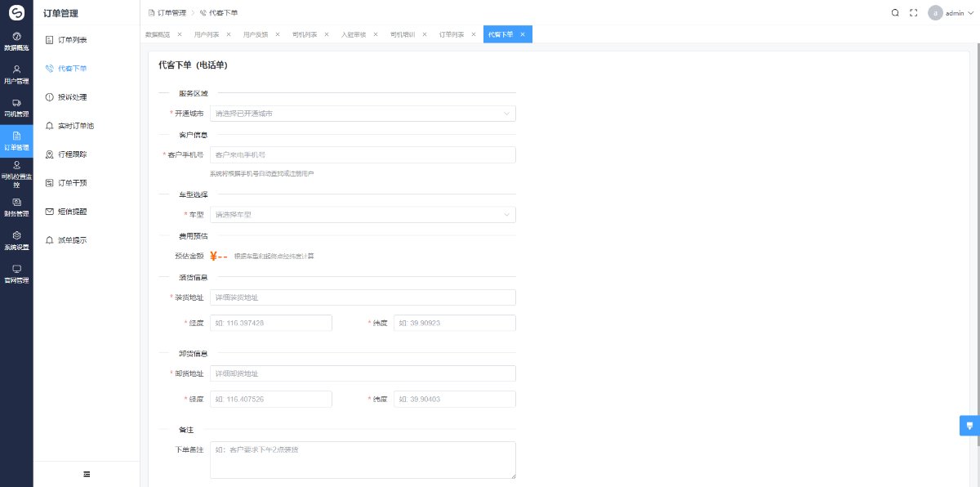
Task: Go to 用户管理 in the dark sidebar
Action: [16, 75]
